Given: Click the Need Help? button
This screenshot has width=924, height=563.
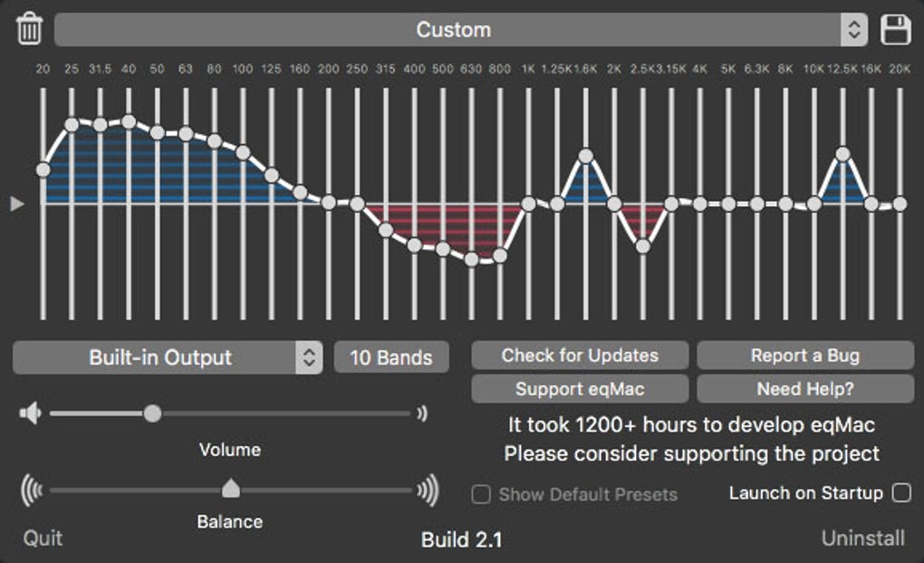Looking at the screenshot, I should [x=804, y=389].
